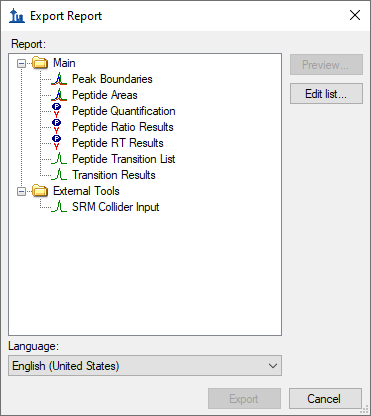Select the SRM Collider Input report
This screenshot has width=371, height=416.
click(x=116, y=207)
